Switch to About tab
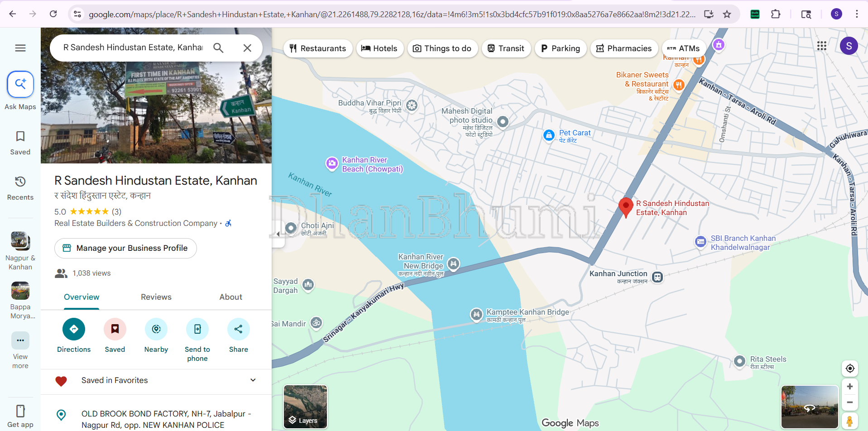Image resolution: width=868 pixels, height=431 pixels. click(x=231, y=297)
